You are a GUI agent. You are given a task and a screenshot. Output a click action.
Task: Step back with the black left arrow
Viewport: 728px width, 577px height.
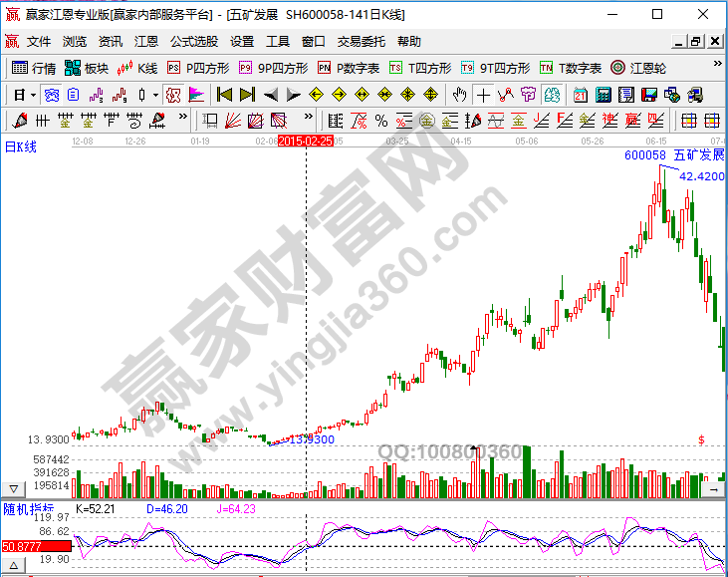[271, 95]
